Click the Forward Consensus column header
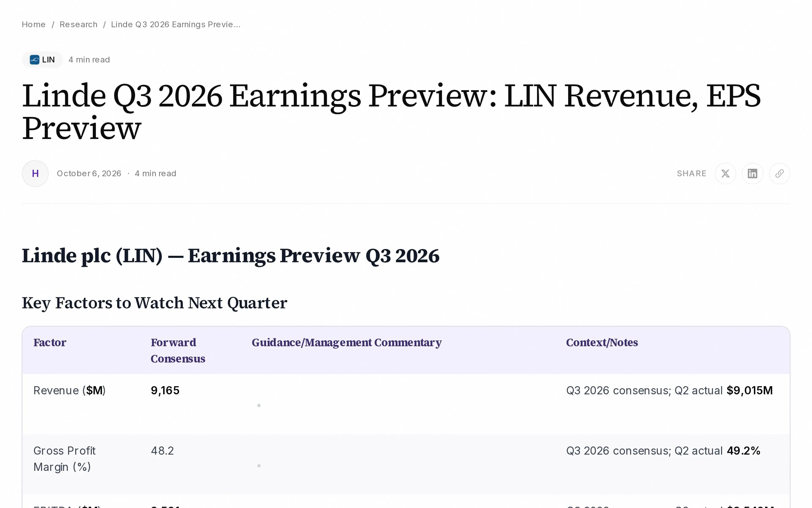The width and height of the screenshot is (812, 508). pyautogui.click(x=178, y=351)
